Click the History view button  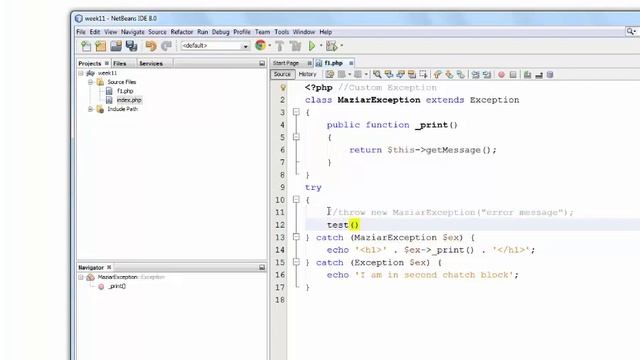coord(307,74)
